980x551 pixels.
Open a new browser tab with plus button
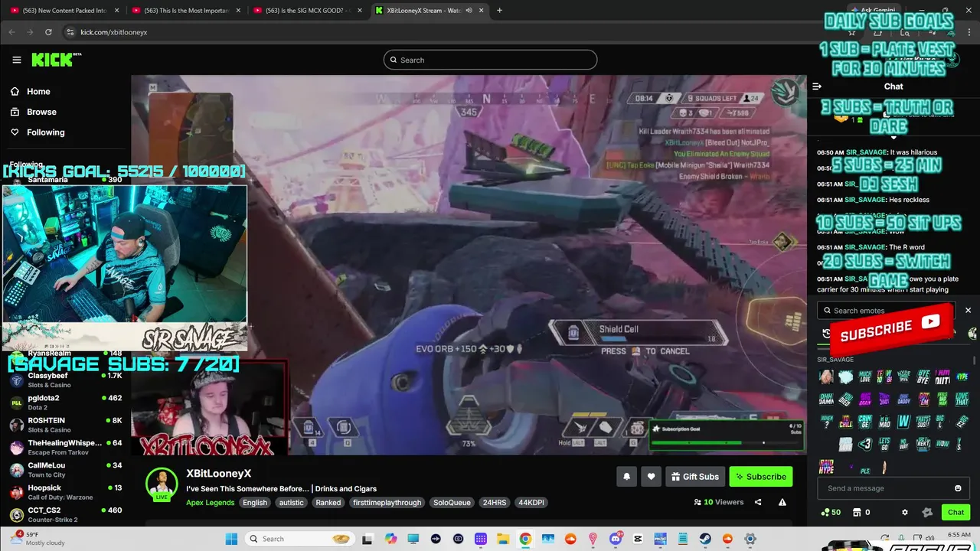(499, 11)
